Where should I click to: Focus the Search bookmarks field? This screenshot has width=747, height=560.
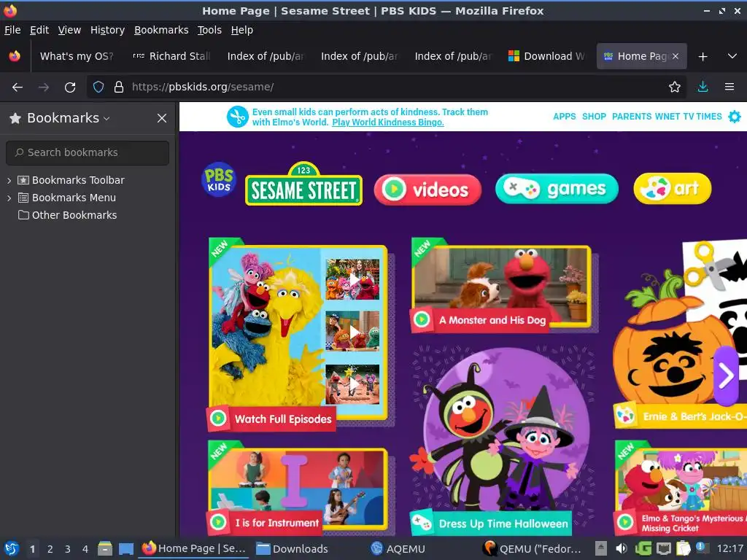(x=88, y=152)
